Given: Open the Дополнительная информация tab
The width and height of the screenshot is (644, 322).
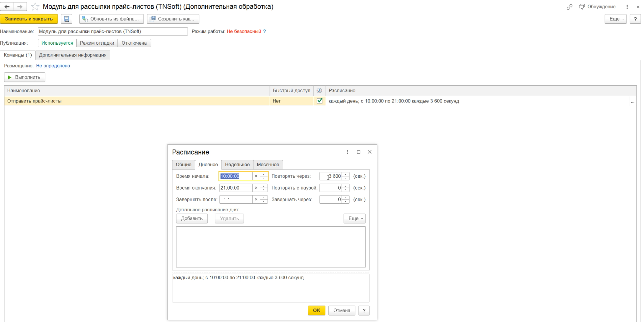Looking at the screenshot, I should pos(73,55).
